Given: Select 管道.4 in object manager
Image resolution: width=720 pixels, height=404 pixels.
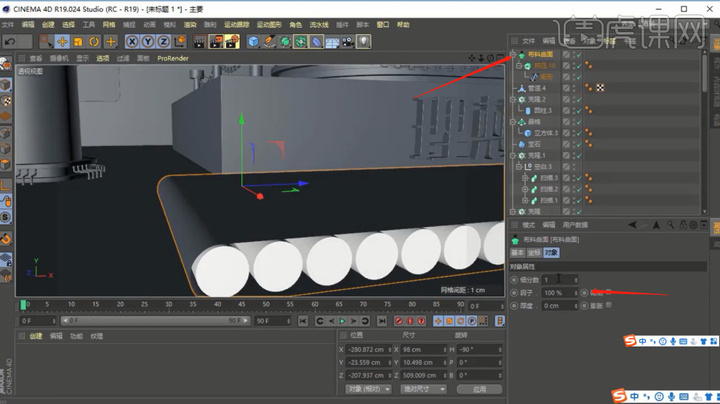Looking at the screenshot, I should pos(537,88).
